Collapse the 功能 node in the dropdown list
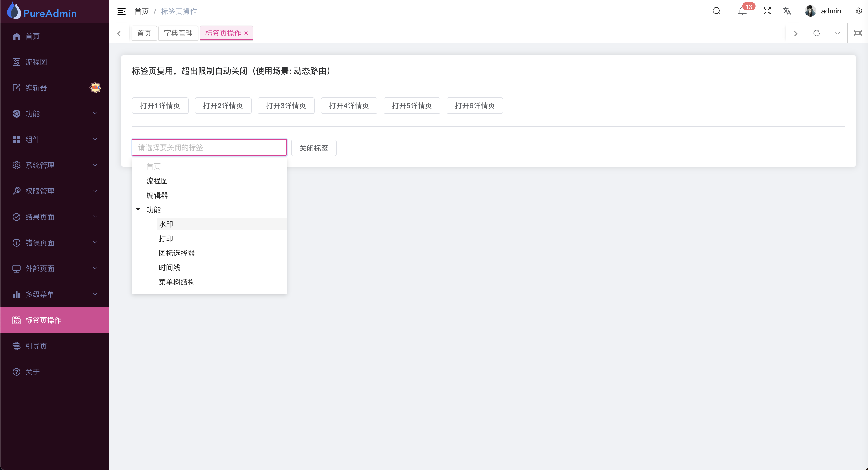 coord(138,209)
